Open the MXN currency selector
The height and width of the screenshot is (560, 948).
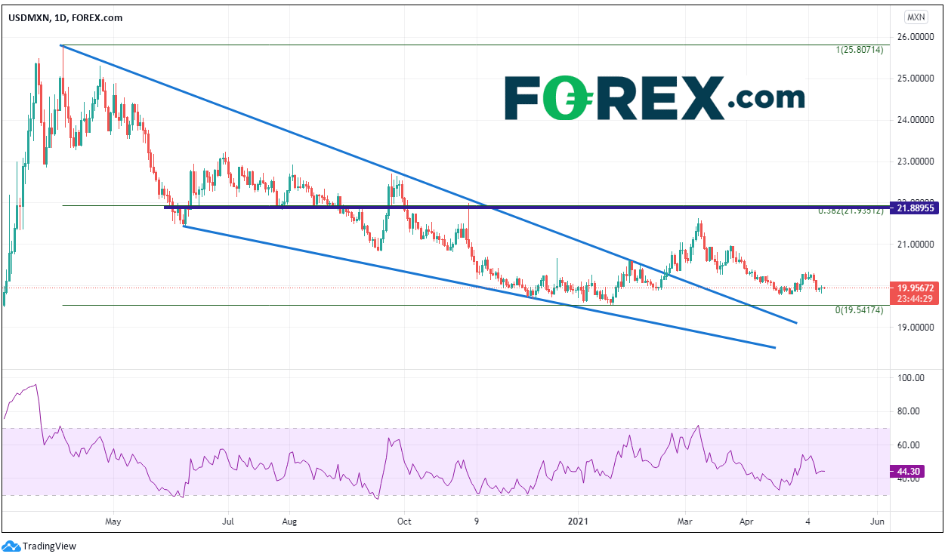tap(916, 17)
